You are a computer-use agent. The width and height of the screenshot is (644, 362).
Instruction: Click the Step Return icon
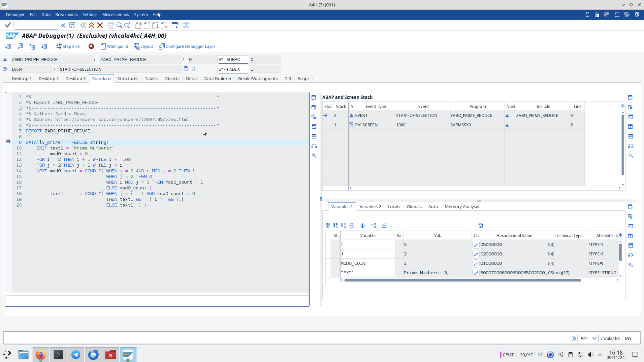click(32, 46)
